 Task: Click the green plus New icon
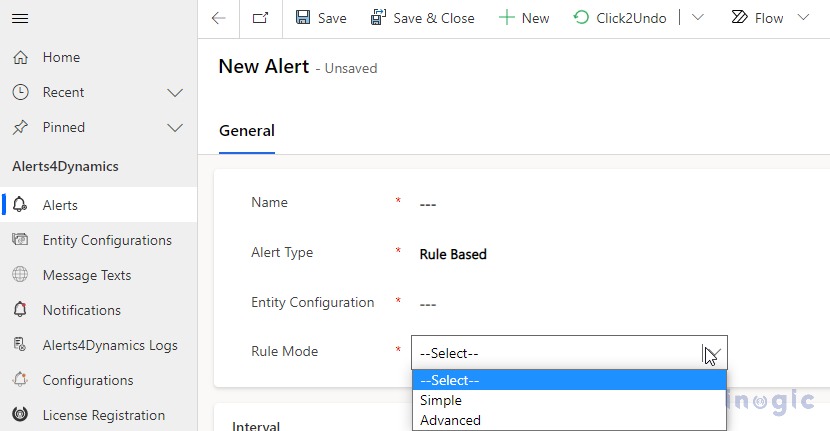[x=507, y=18]
